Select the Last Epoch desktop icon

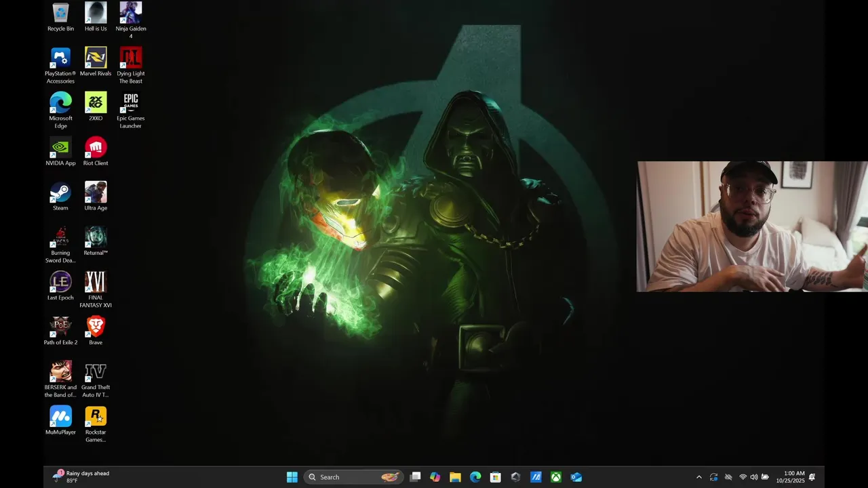pyautogui.click(x=60, y=286)
